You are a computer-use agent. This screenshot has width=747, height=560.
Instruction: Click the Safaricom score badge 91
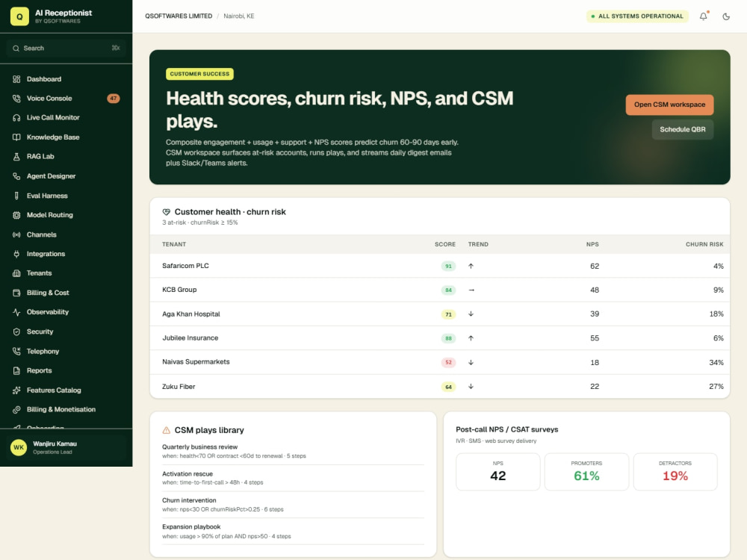(448, 267)
